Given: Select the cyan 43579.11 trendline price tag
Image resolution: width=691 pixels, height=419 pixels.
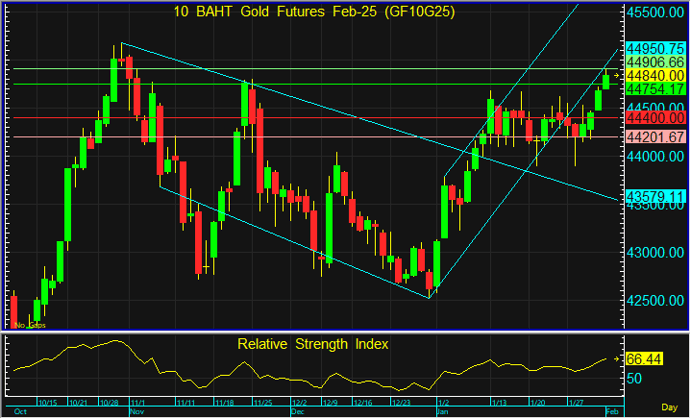Looking at the screenshot, I should (x=655, y=196).
